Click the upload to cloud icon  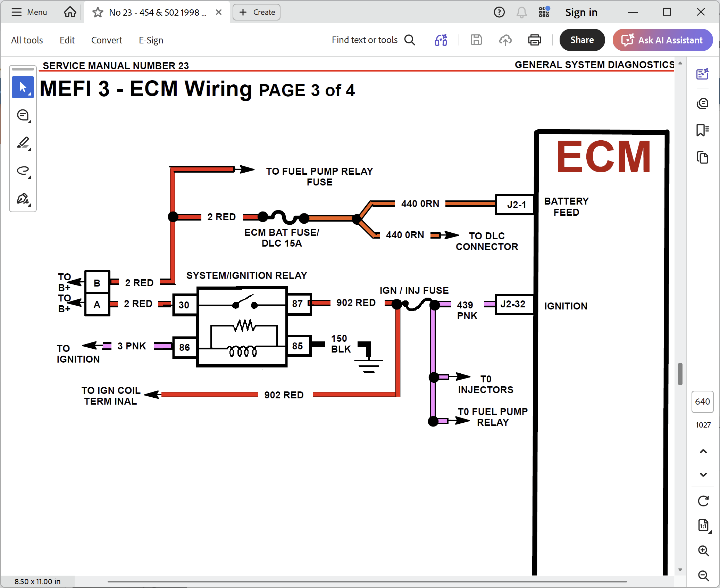pos(505,40)
